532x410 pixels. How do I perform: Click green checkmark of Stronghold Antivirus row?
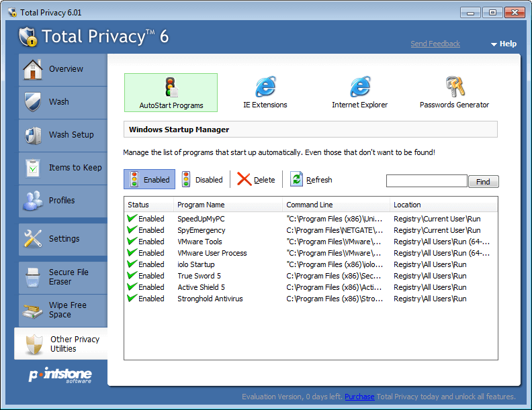132,298
